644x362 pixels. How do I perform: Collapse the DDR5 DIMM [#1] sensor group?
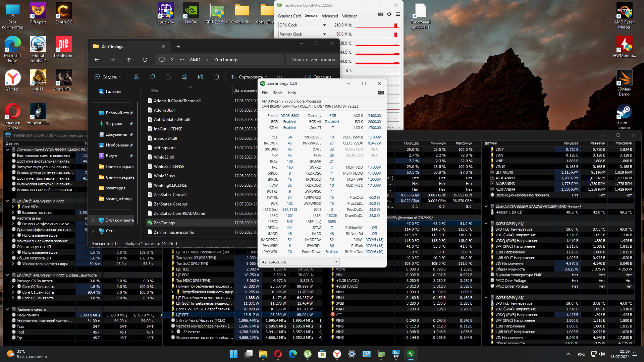point(486,224)
